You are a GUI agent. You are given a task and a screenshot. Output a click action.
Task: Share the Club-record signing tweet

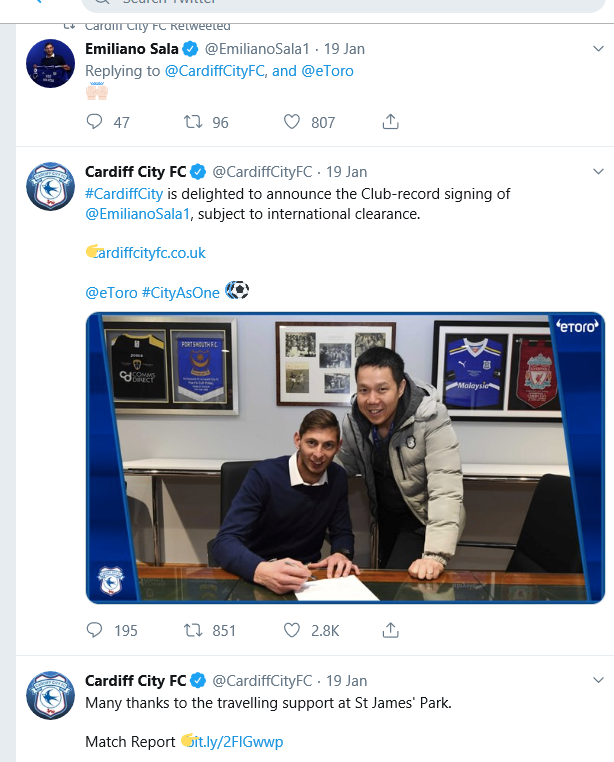(391, 630)
